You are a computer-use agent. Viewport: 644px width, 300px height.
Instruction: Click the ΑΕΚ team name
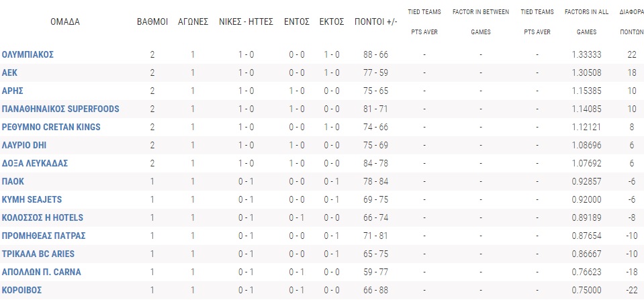pyautogui.click(x=9, y=72)
